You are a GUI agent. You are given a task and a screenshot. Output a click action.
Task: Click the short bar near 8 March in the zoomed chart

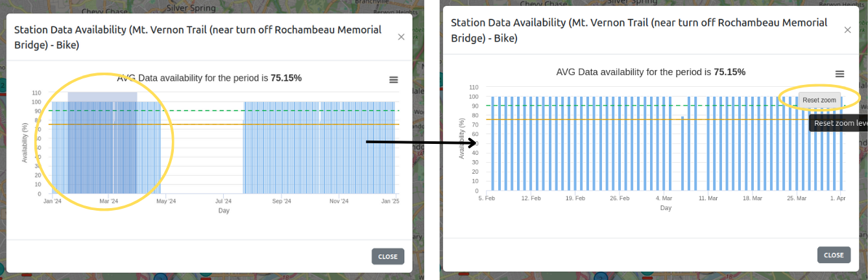tap(682, 154)
